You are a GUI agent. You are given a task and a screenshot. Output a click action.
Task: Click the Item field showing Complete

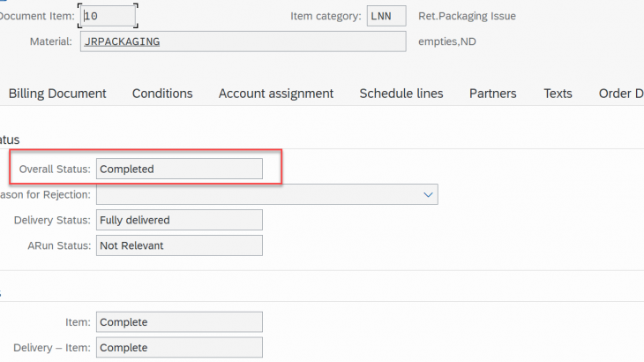[179, 321]
